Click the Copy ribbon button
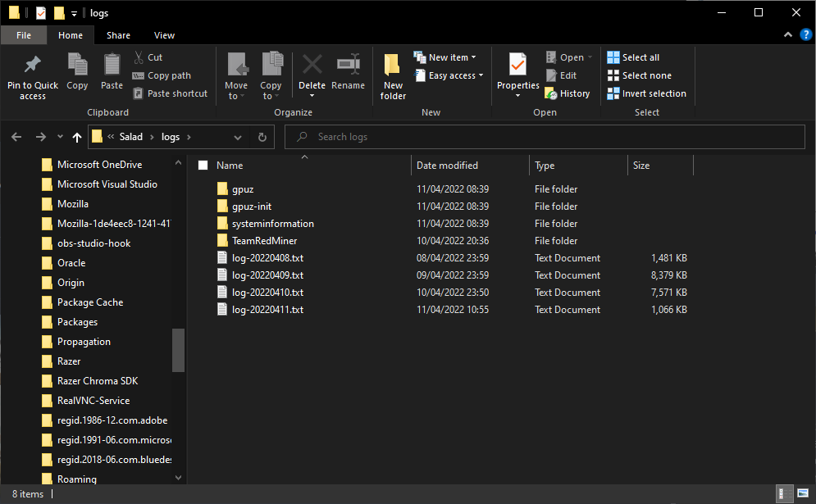Viewport: 816px width, 504px height. 77,72
